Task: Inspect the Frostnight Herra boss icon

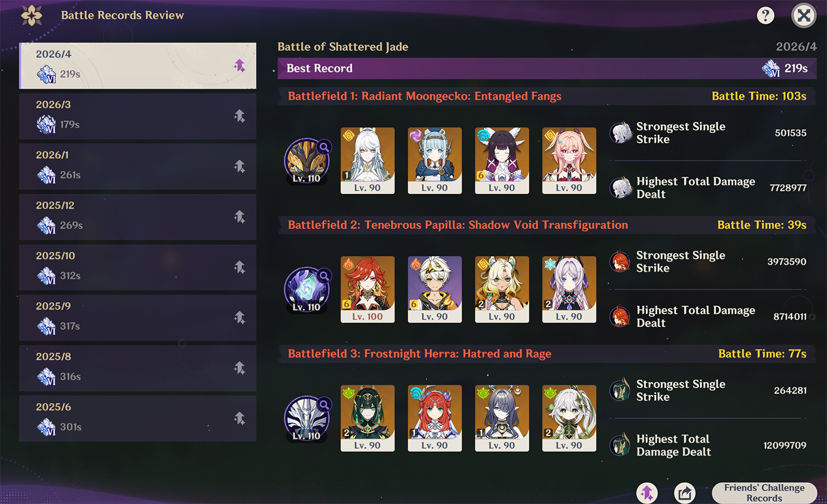Action: pos(307,419)
